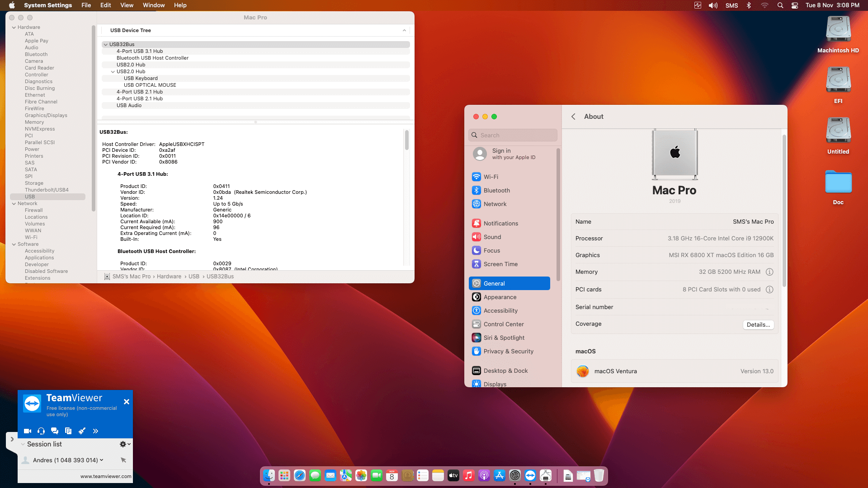Select Graphics/Displays in Hardware list

pos(46,115)
